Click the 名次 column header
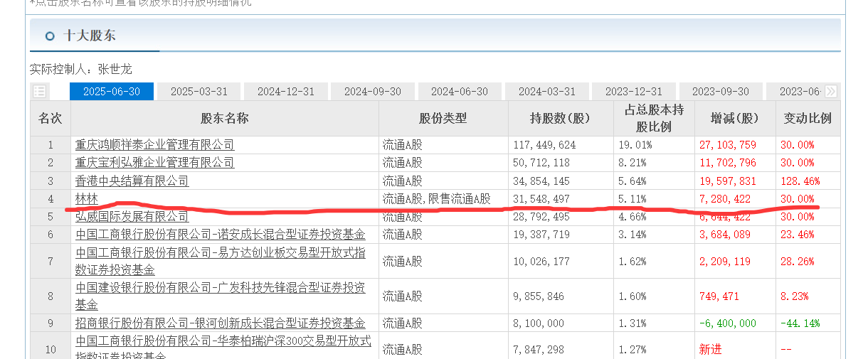868x359 pixels. [x=50, y=118]
